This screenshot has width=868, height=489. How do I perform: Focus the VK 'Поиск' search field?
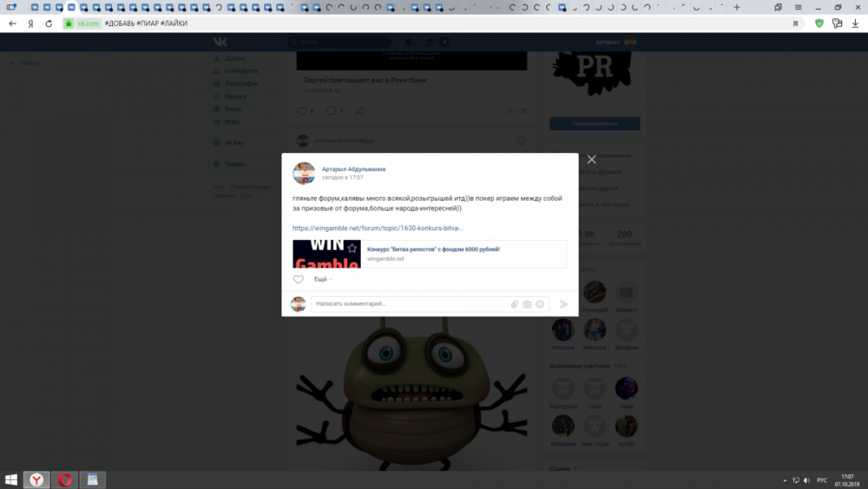(339, 42)
